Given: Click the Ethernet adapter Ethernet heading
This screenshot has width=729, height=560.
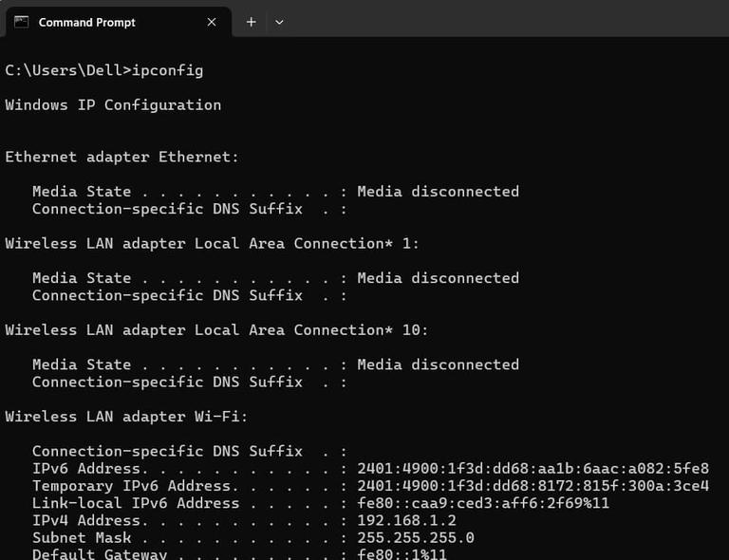Looking at the screenshot, I should tap(122, 157).
